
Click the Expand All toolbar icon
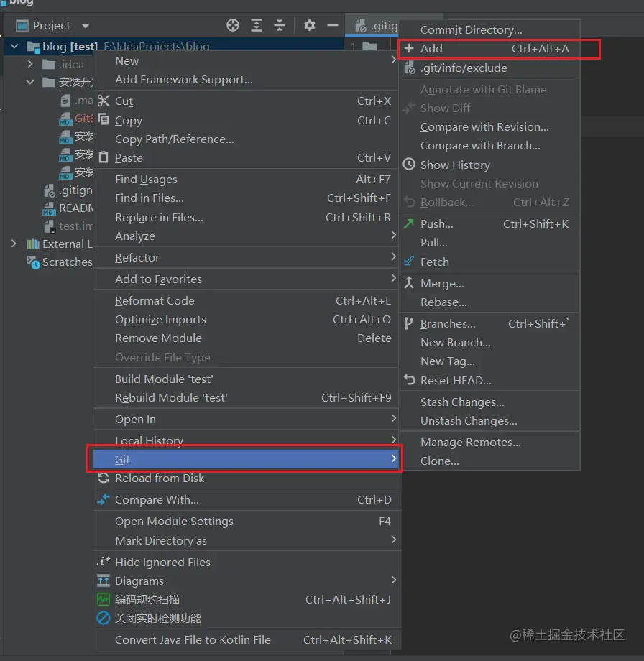(x=257, y=25)
